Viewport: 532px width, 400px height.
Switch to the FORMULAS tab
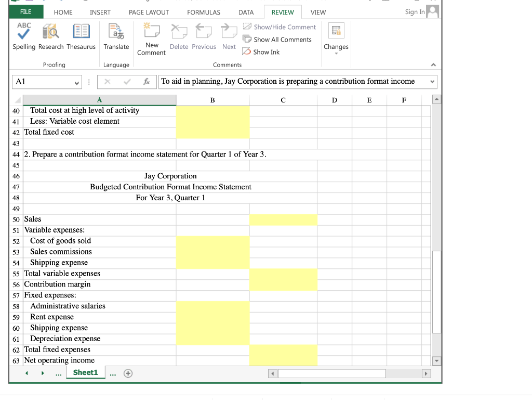(203, 12)
